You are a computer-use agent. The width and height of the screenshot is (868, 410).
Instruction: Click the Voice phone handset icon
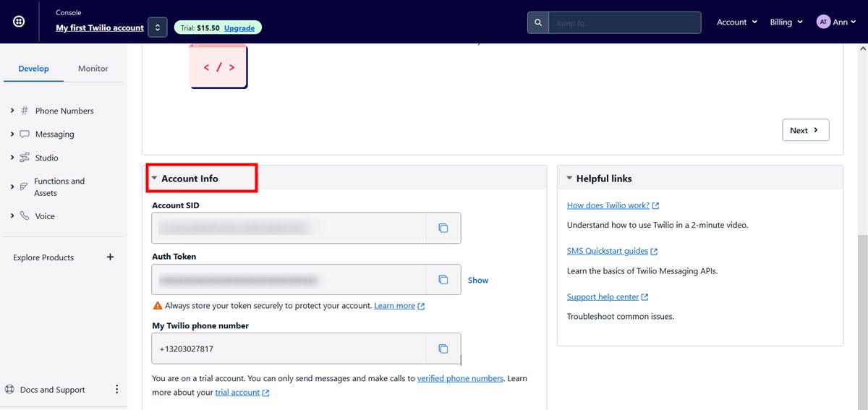click(x=25, y=215)
